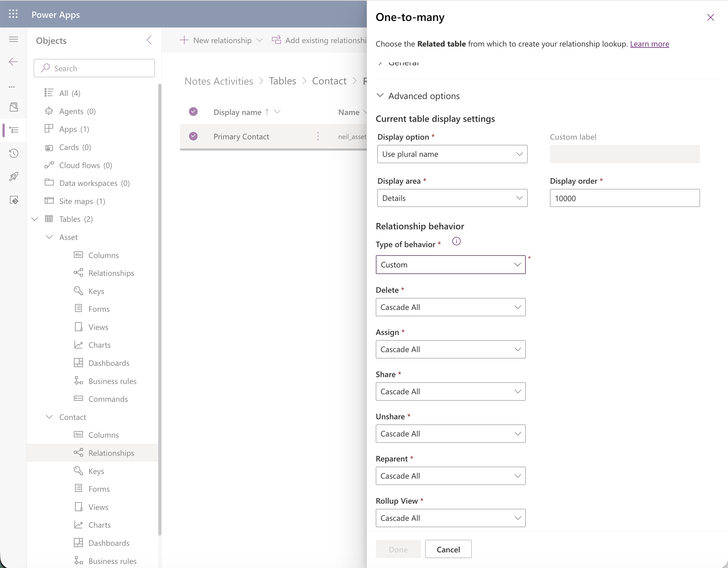728x568 pixels.
Task: Open the Display option dropdown
Action: click(452, 154)
